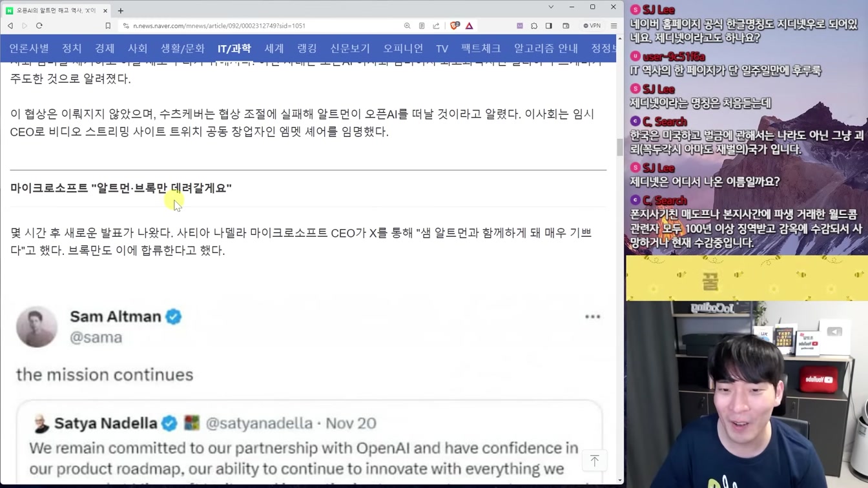Viewport: 868px width, 488px height.
Task: Click the purple M extension icon
Action: 520,26
